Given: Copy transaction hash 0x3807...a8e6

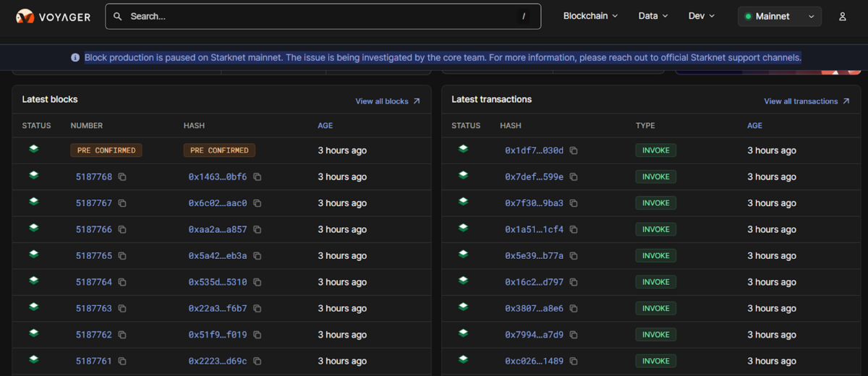Looking at the screenshot, I should [574, 309].
